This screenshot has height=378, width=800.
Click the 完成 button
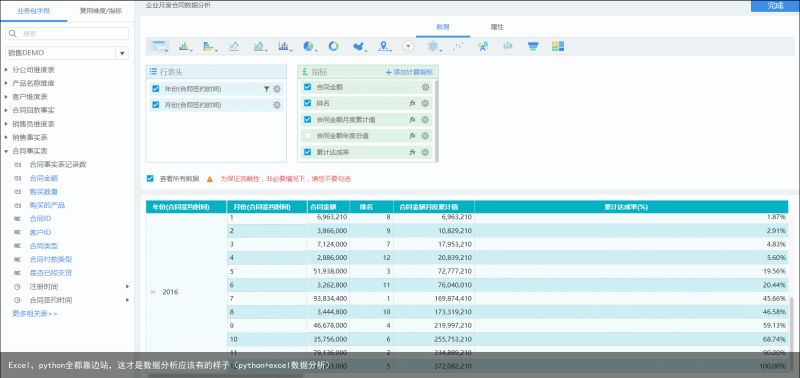point(776,6)
